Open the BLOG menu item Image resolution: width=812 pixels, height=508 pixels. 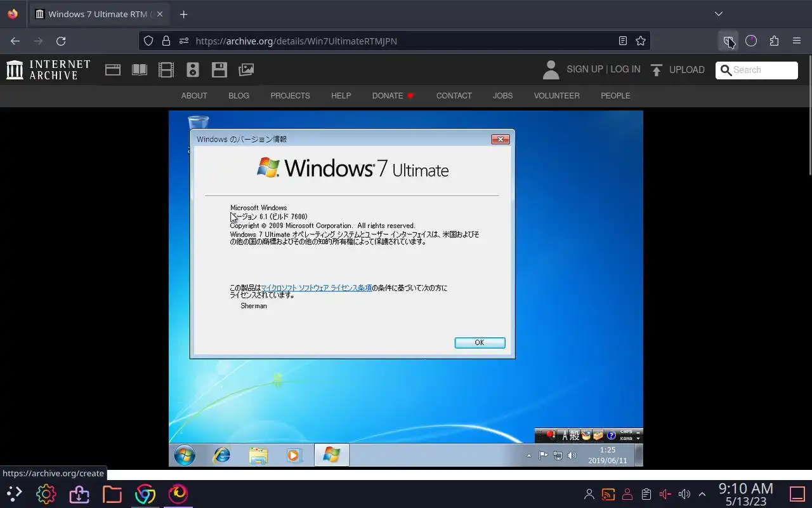pos(239,96)
